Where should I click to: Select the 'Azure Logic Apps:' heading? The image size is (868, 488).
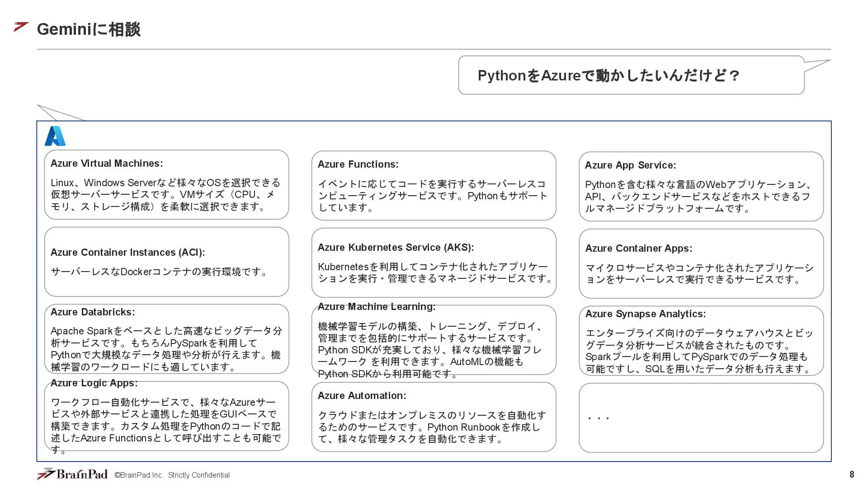point(94,383)
